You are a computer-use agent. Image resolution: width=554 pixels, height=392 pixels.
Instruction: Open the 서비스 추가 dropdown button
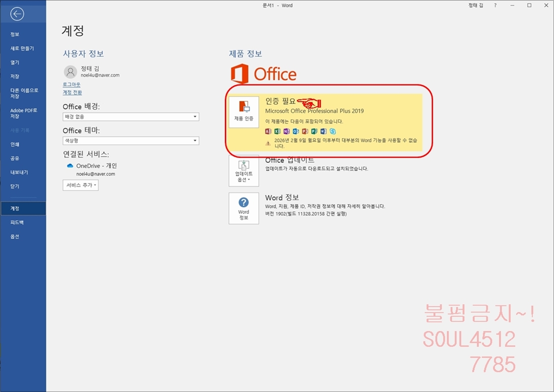[81, 185]
